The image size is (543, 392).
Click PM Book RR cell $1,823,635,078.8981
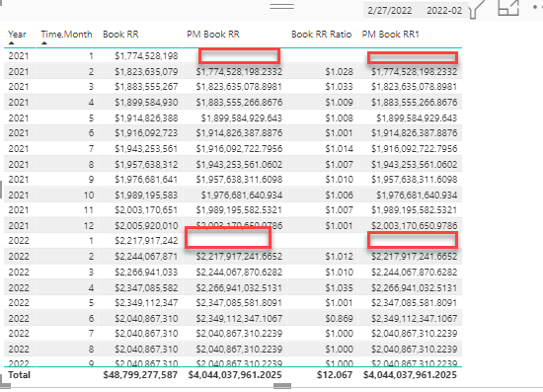click(x=239, y=87)
